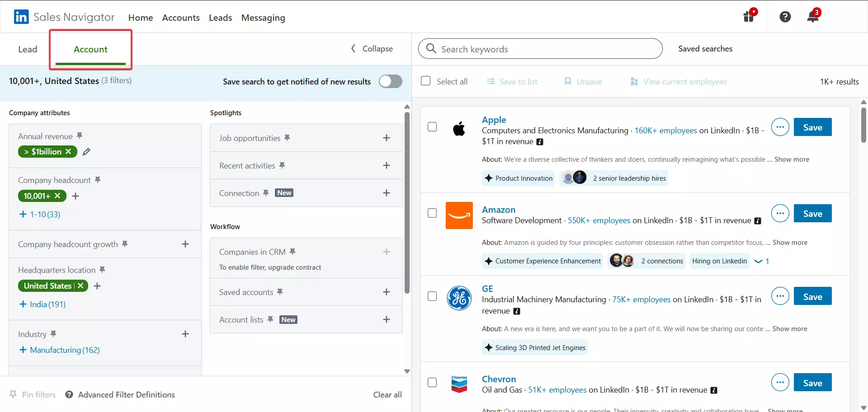Save the Chevron account

812,382
